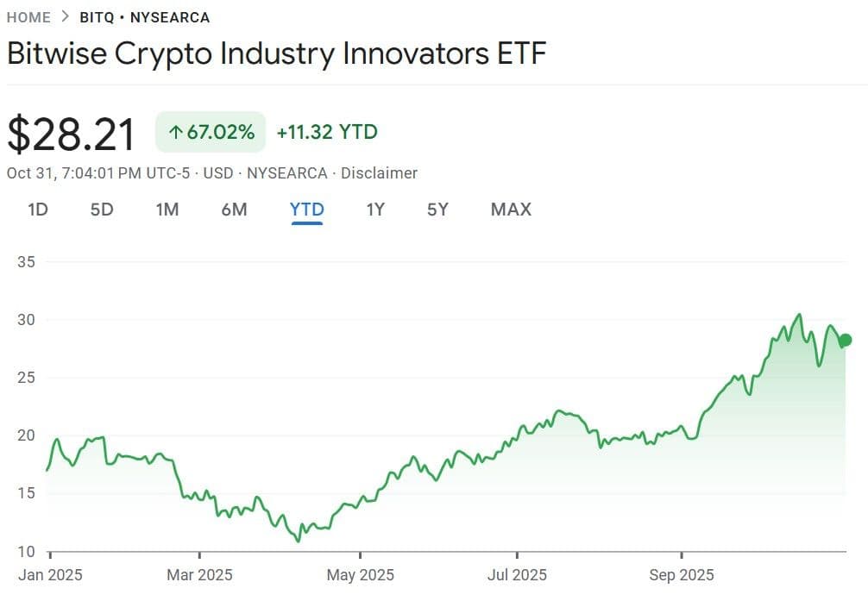Select the 1M chart range
The image size is (868, 601).
(x=167, y=210)
